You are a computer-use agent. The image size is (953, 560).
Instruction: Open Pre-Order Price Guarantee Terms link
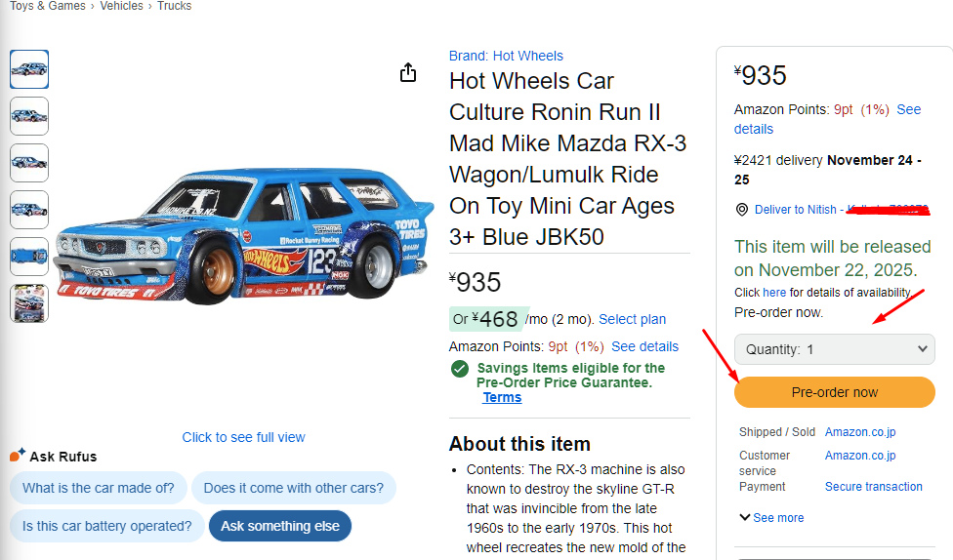pos(502,397)
